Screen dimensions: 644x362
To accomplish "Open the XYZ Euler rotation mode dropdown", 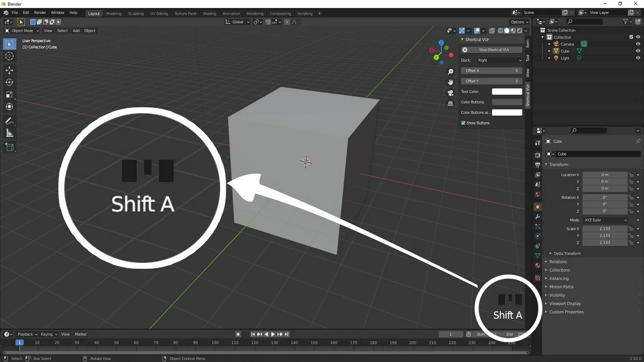I will point(605,220).
